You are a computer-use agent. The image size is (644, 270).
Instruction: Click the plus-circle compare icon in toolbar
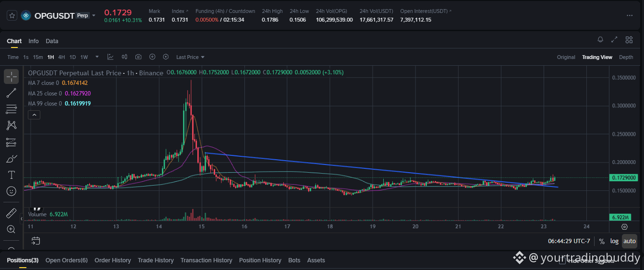[152, 57]
